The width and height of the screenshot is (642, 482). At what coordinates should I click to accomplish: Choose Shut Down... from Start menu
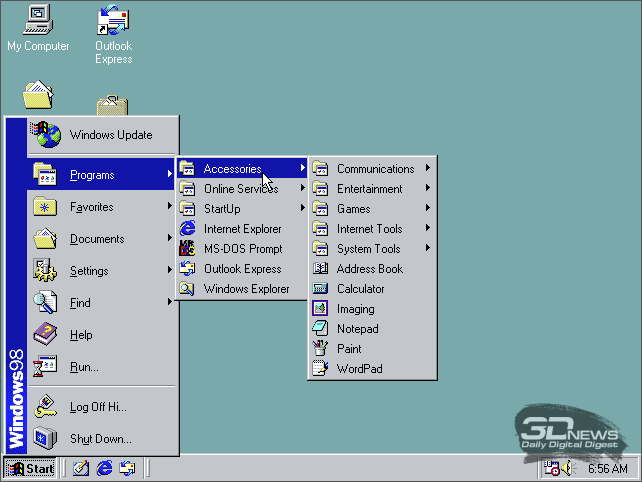(101, 439)
